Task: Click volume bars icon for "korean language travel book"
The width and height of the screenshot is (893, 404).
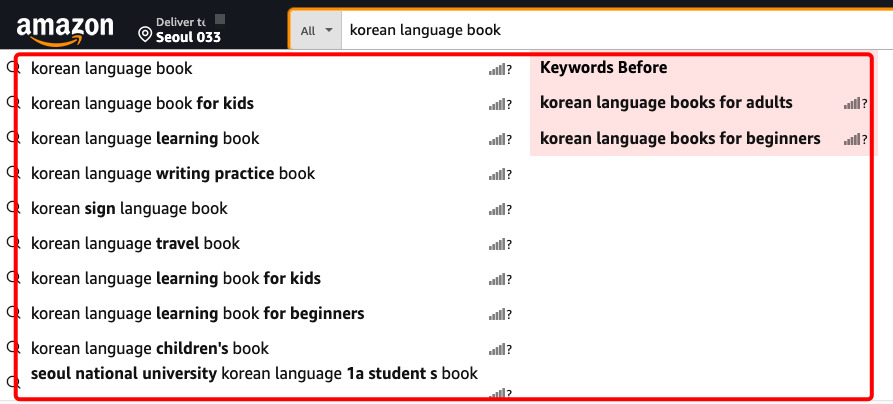Action: (497, 244)
